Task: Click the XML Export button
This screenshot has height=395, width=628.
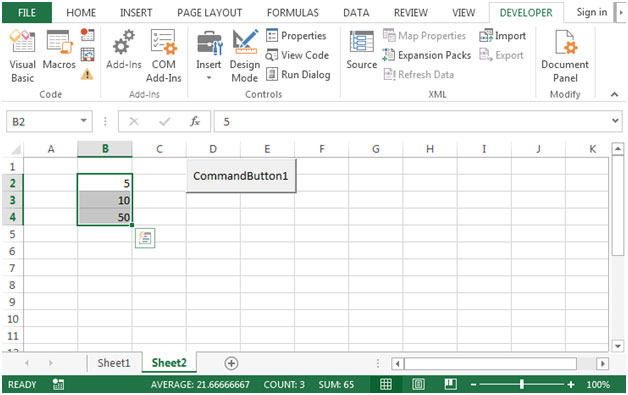Action: 501,55
